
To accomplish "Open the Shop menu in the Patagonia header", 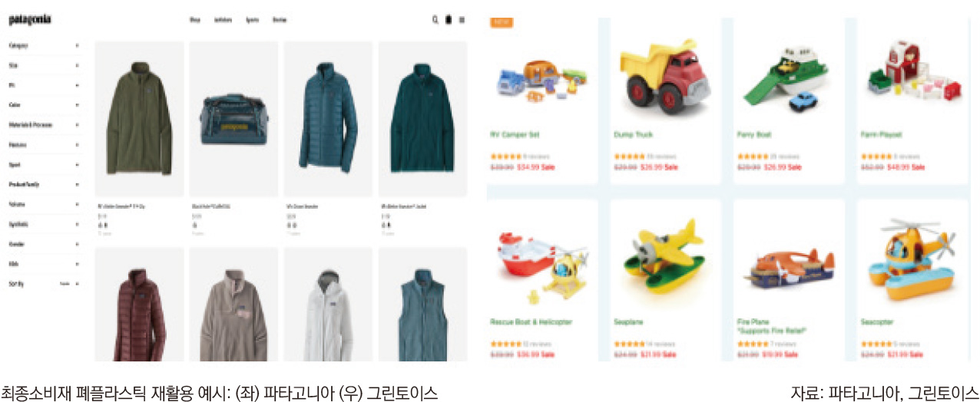I will (195, 20).
